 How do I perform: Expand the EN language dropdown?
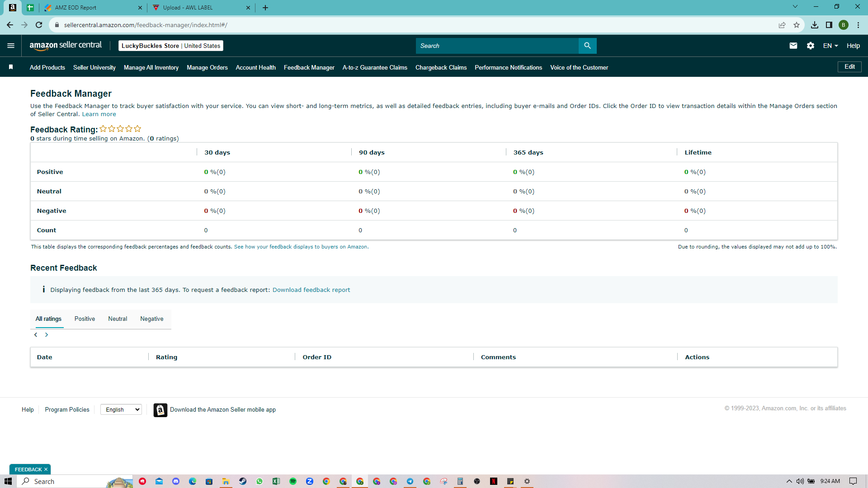point(830,46)
